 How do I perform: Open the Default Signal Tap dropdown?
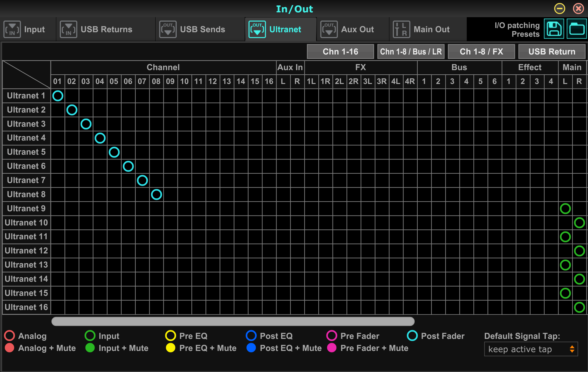tap(531, 349)
